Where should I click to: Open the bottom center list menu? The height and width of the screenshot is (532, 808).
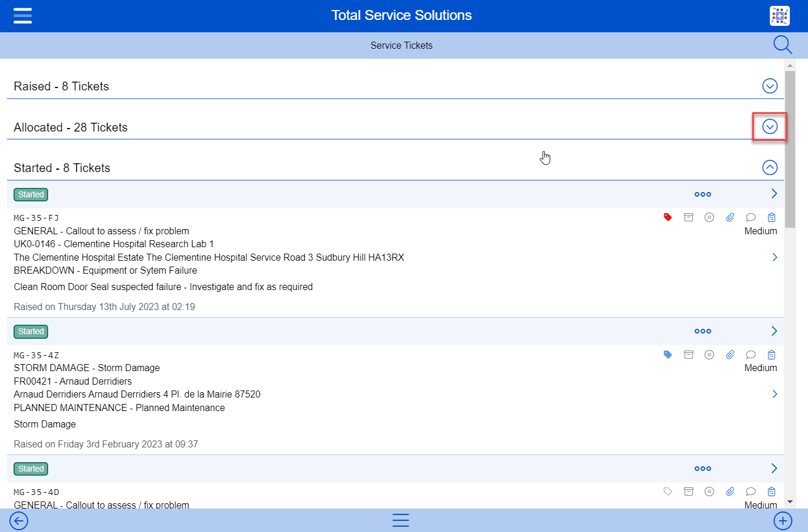click(x=400, y=520)
